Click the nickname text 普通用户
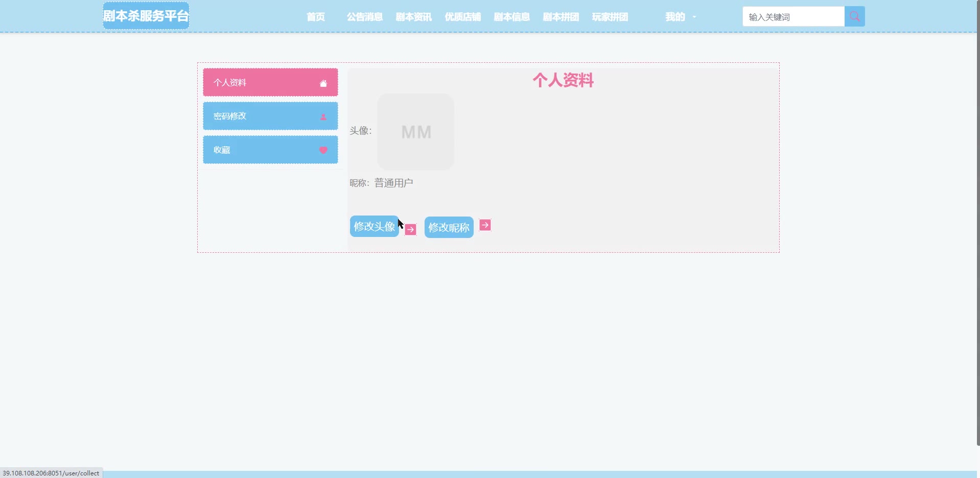The width and height of the screenshot is (980, 478). click(x=393, y=183)
